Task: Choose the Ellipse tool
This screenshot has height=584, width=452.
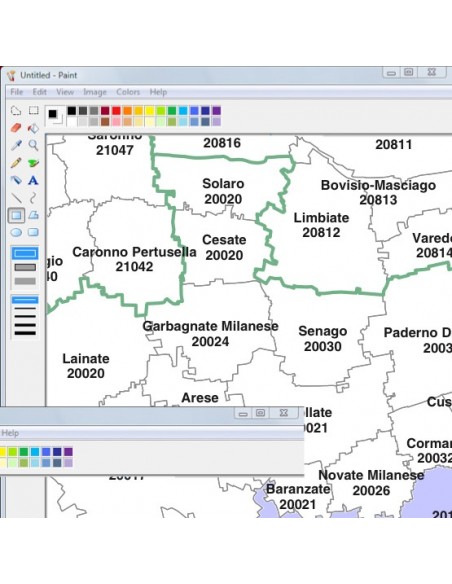Action: pos(16,232)
